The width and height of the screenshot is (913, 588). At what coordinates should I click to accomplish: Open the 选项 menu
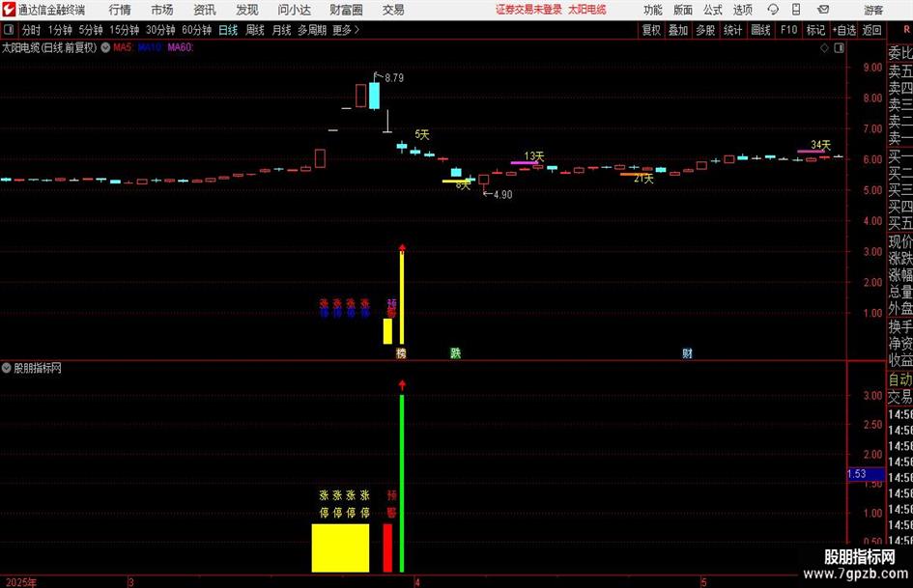pyautogui.click(x=742, y=10)
